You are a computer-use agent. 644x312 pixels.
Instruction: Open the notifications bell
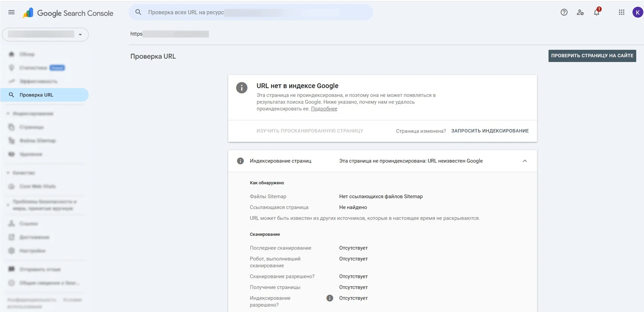click(597, 12)
